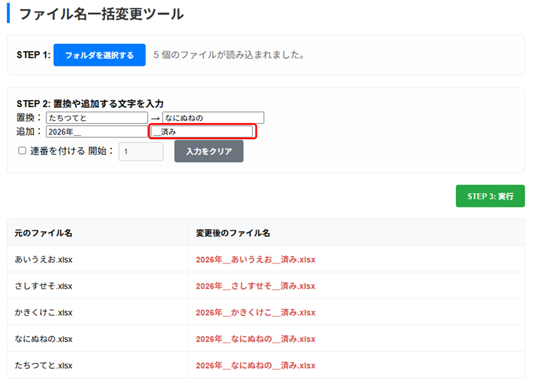Focus the suffix field containing __済み
Viewport: 533px width, 392px height.
[201, 132]
